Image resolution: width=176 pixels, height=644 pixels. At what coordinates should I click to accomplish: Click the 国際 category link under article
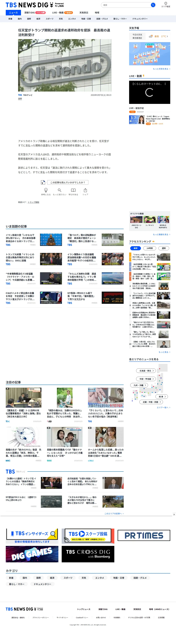tap(20, 99)
